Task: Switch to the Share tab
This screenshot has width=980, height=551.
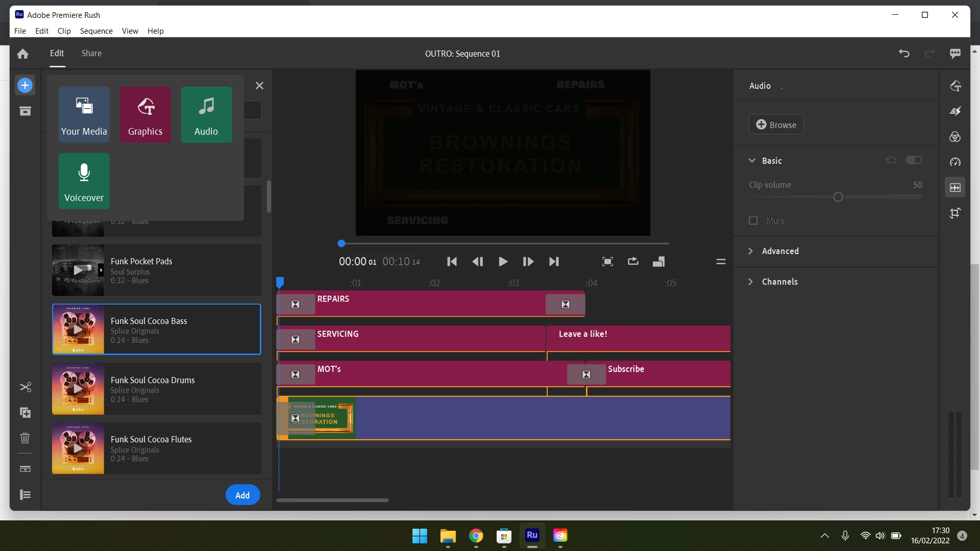Action: (91, 53)
